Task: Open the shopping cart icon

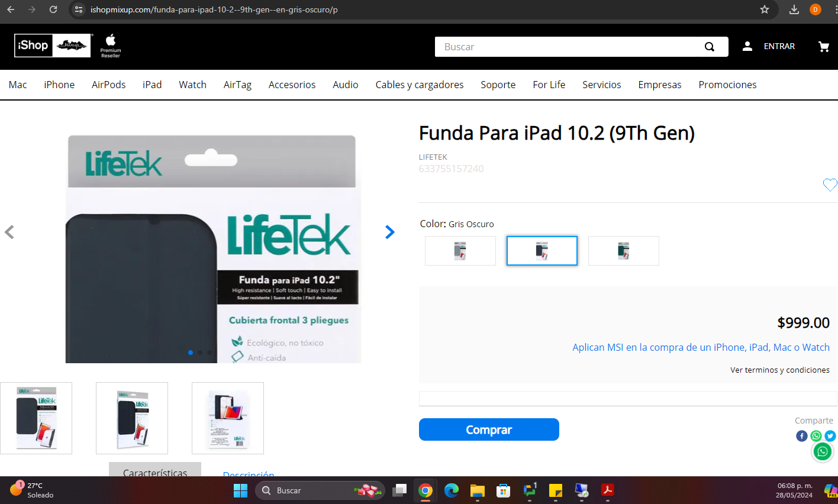Action: [823, 46]
